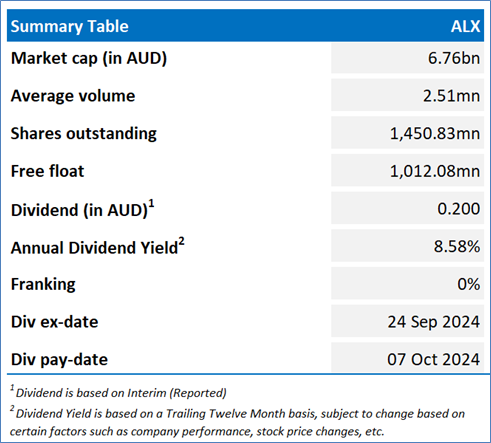Click the Trailing Twelve Month yield footnote
This screenshot has width=491, height=443.
[x=237, y=422]
